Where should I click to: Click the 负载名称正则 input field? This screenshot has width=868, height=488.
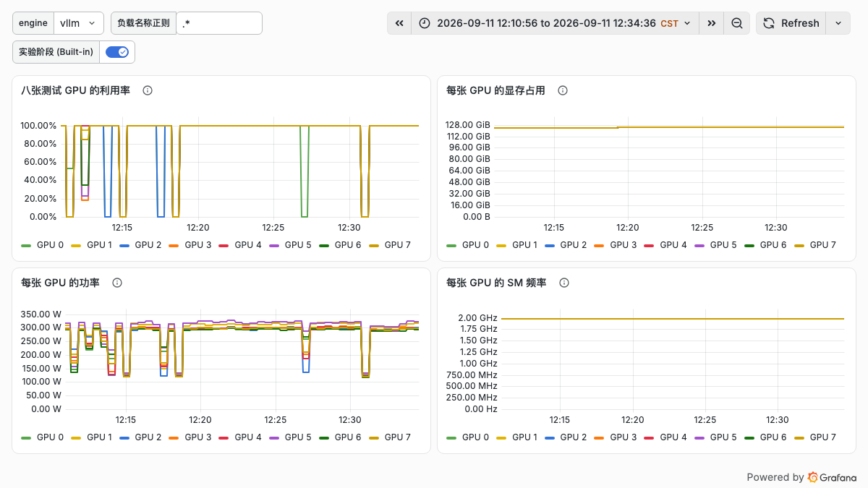[x=219, y=23]
